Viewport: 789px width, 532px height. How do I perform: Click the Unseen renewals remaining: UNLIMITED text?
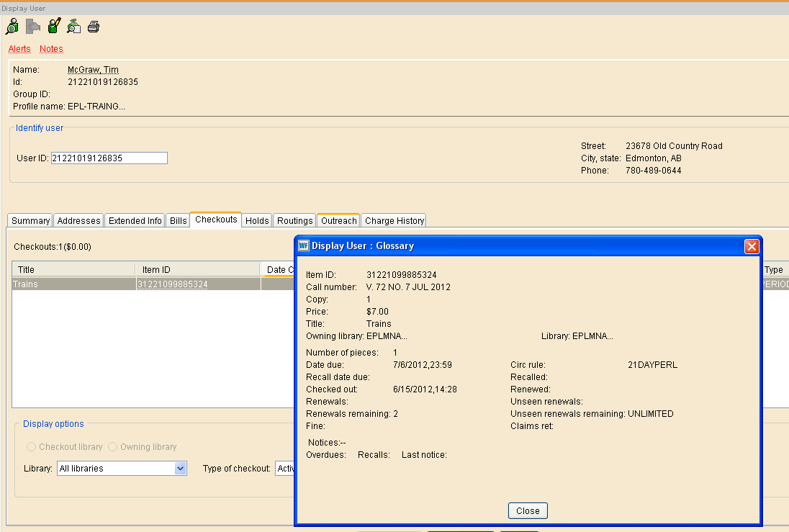coord(592,414)
